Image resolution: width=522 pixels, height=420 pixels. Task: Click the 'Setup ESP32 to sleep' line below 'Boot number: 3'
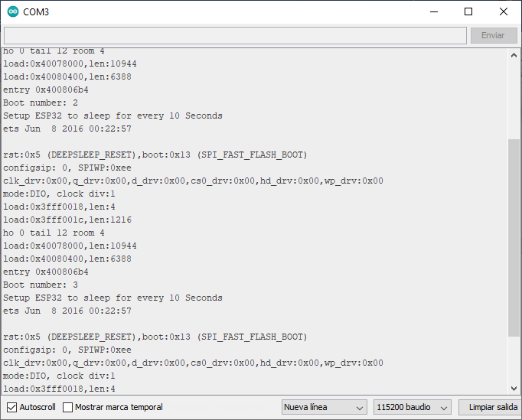click(x=113, y=298)
